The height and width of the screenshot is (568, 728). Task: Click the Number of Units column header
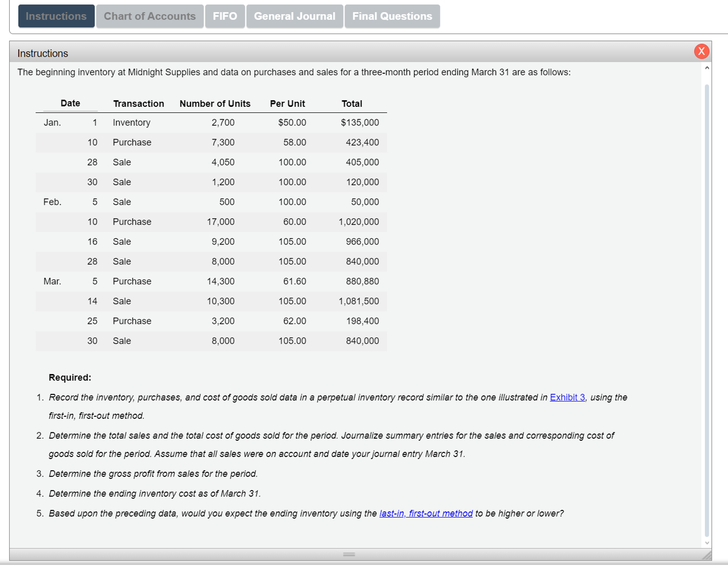[215, 103]
